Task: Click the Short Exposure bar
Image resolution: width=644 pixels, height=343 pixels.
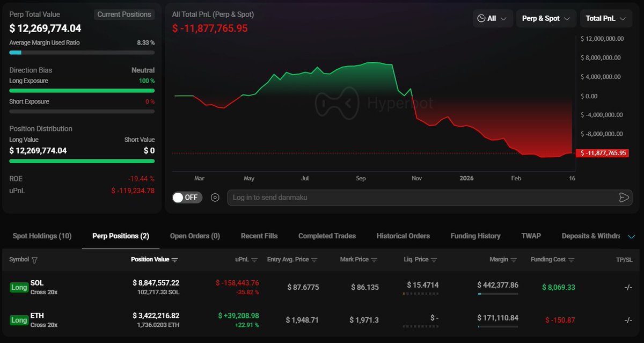Action: coord(82,111)
